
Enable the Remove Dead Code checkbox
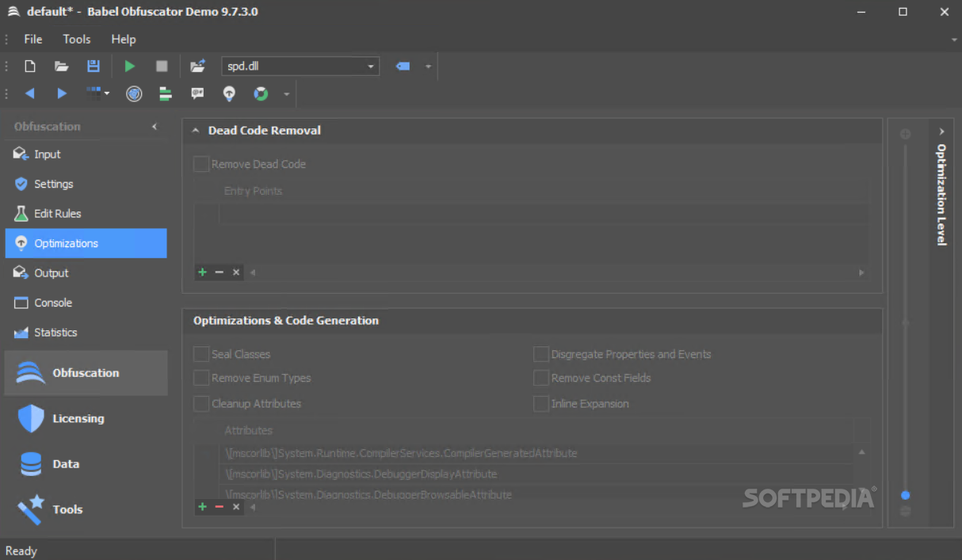pyautogui.click(x=201, y=164)
